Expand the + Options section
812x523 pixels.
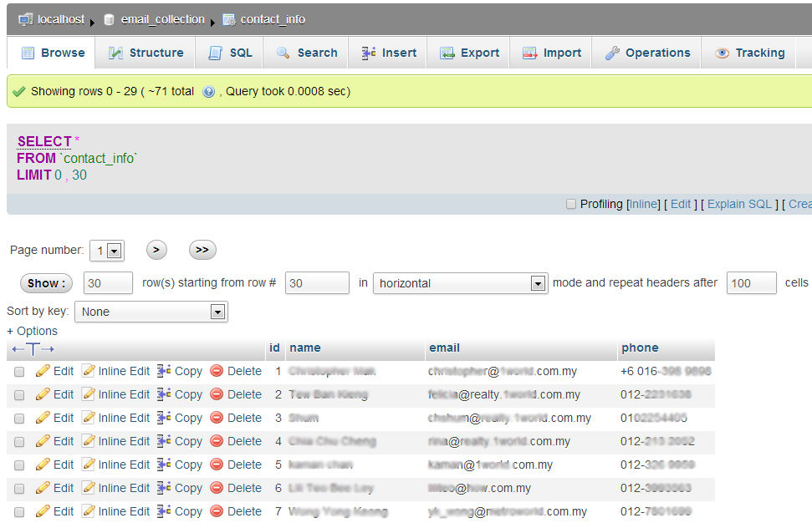pos(33,331)
